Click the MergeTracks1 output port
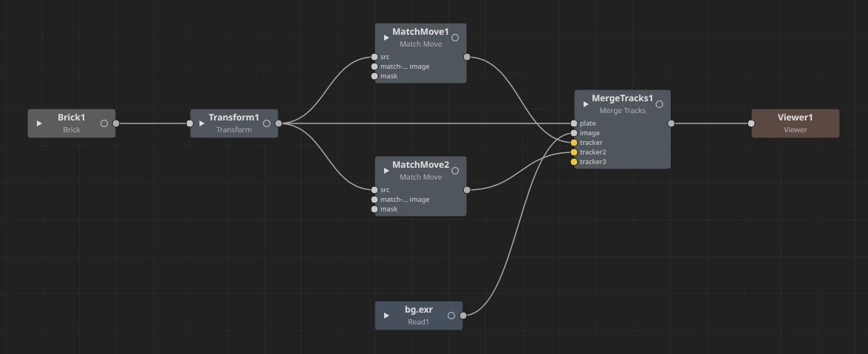This screenshot has width=868, height=354. [x=671, y=123]
